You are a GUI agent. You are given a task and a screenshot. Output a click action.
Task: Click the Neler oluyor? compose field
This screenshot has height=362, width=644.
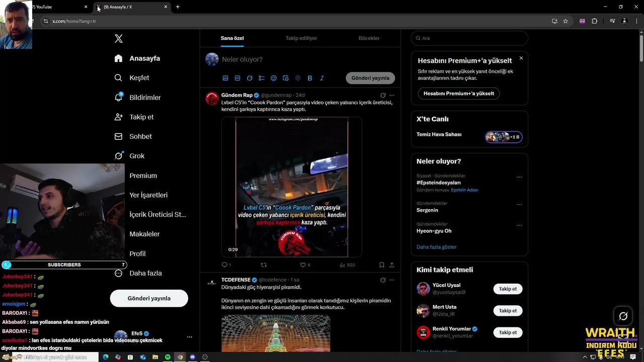307,59
